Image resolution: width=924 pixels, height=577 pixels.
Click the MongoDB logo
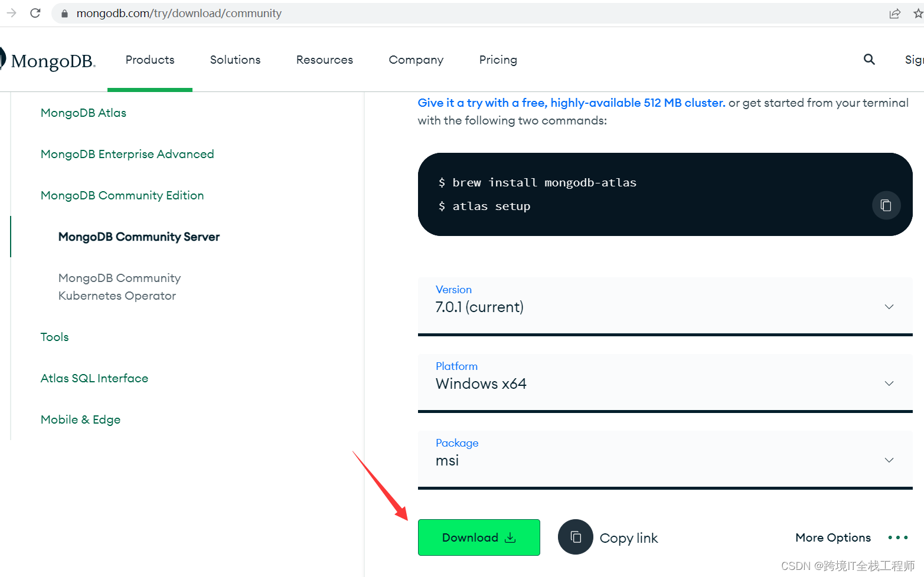click(48, 60)
